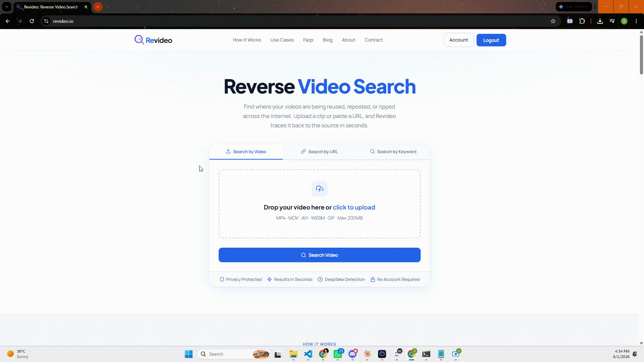Viewport: 644px width, 362px height.
Task: Click the 'click to upload' link
Action: point(354,207)
